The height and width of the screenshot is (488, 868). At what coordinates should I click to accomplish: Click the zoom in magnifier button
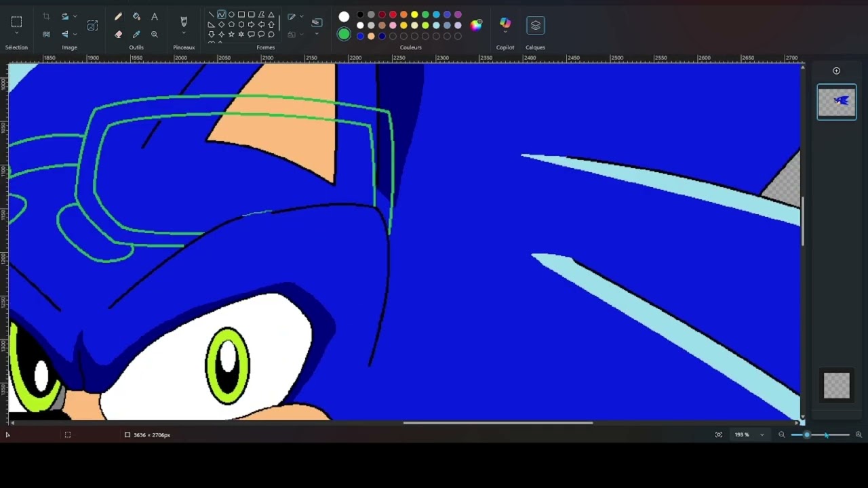(859, 434)
